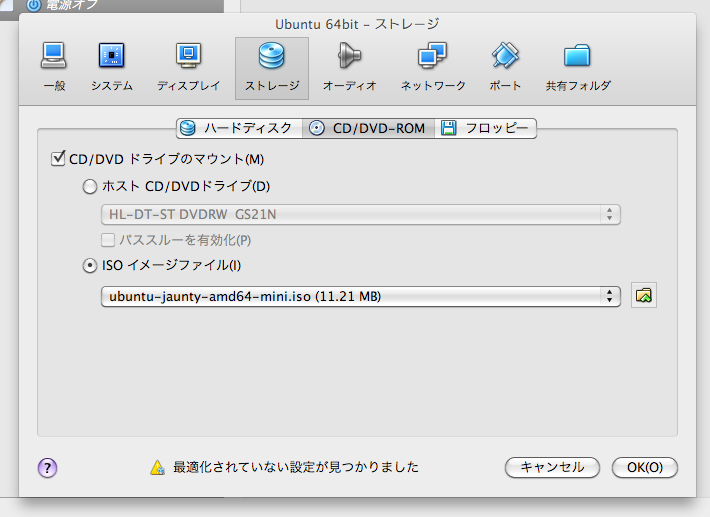The image size is (710, 517).
Task: Select ISO イメージファイル radio button
Action: [x=90, y=266]
